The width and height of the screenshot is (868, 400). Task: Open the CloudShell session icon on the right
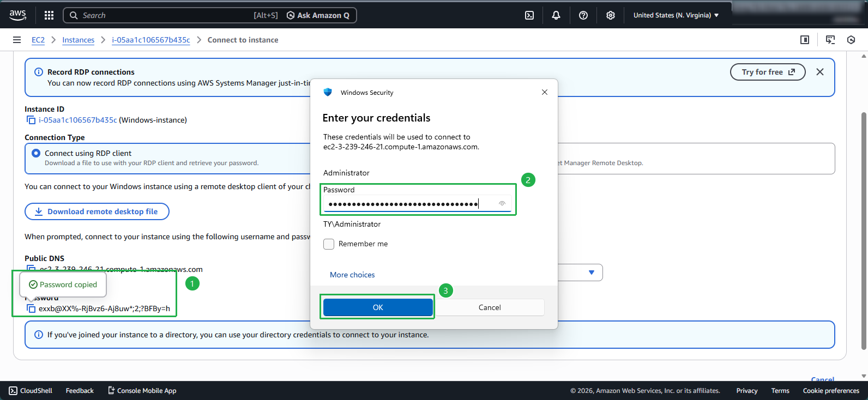point(830,40)
